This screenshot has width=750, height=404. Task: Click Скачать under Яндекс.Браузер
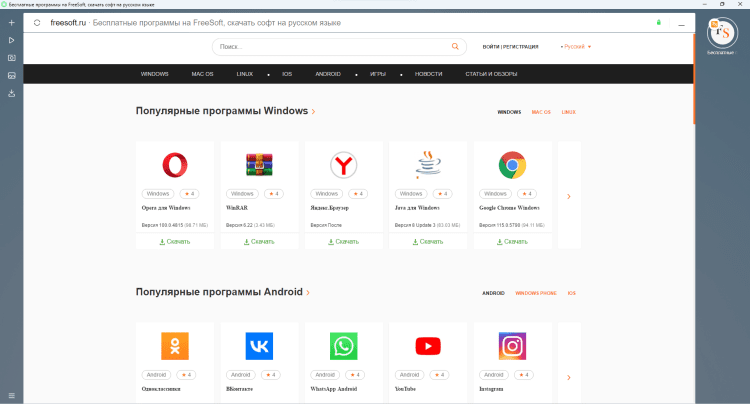tap(343, 242)
